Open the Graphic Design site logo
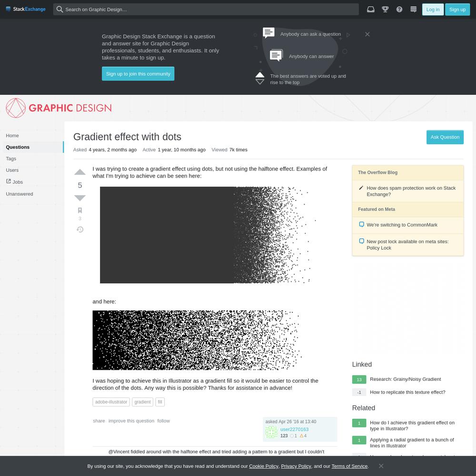476x476 pixels. click(x=59, y=108)
